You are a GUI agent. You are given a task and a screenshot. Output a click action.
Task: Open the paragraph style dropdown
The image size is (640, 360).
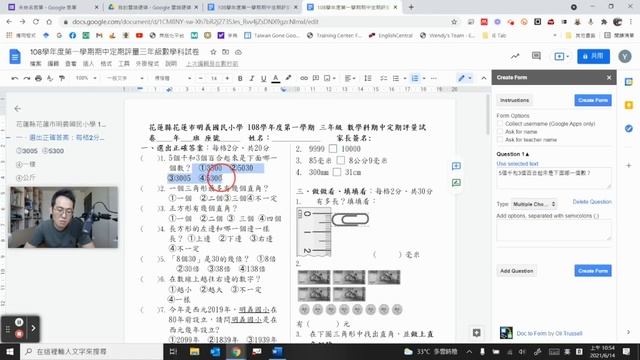click(125, 78)
